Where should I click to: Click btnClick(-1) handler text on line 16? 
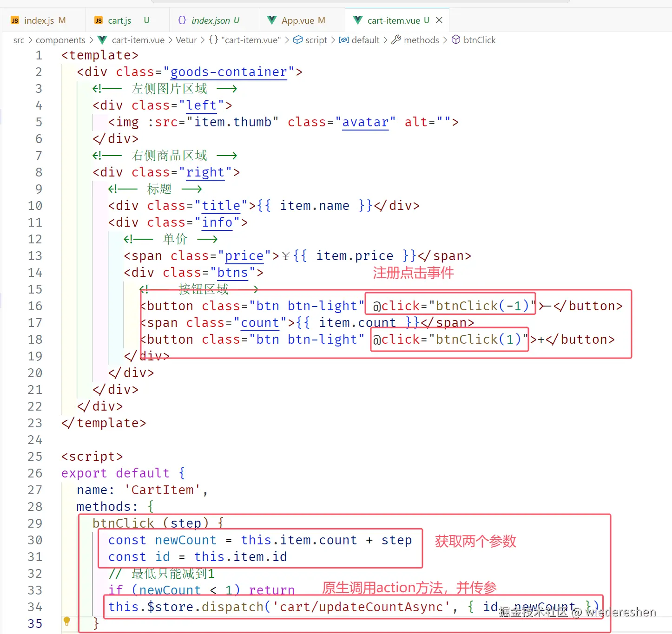pos(482,306)
